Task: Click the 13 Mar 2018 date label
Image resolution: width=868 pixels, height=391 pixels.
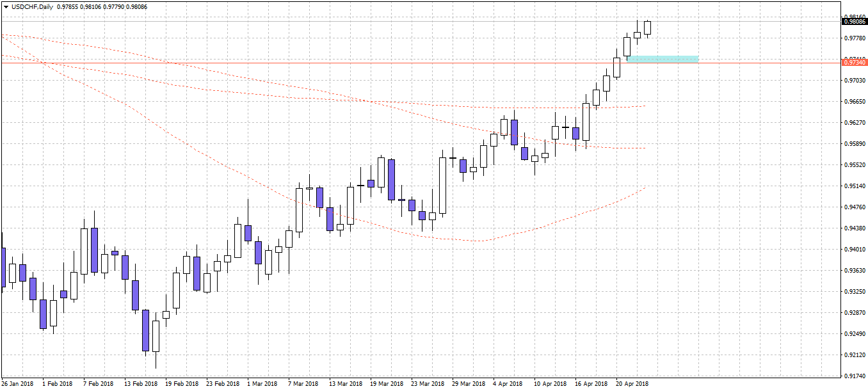Action: pyautogui.click(x=346, y=384)
